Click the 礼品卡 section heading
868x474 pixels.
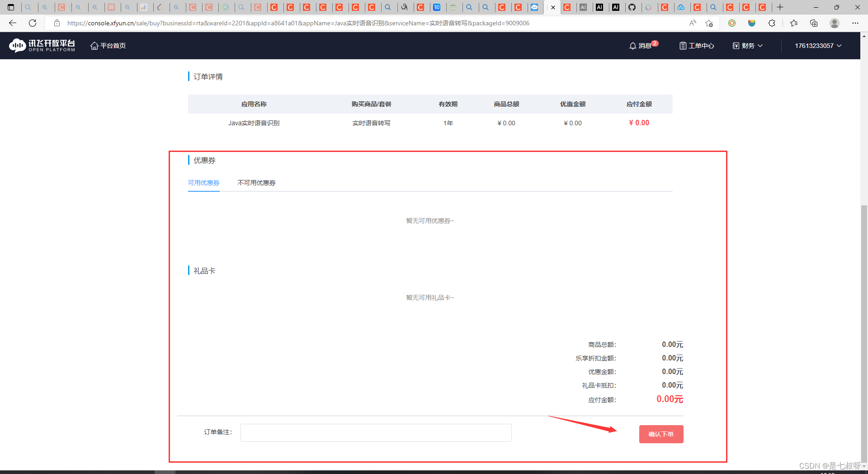click(204, 270)
